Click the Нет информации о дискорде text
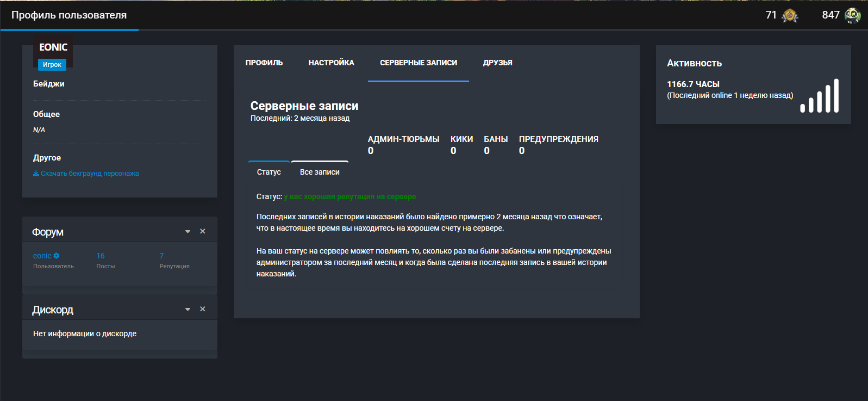This screenshot has height=401, width=868. point(85,334)
